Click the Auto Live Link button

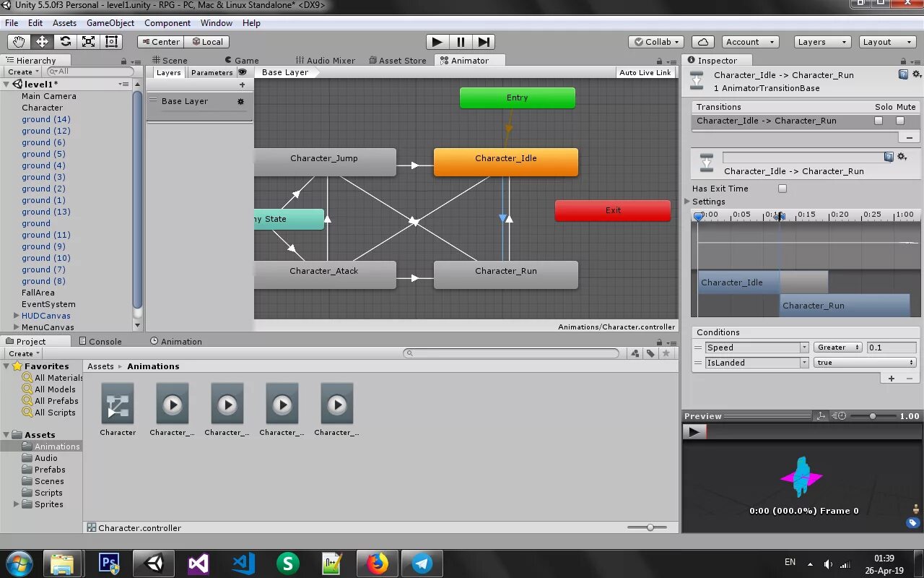(645, 72)
